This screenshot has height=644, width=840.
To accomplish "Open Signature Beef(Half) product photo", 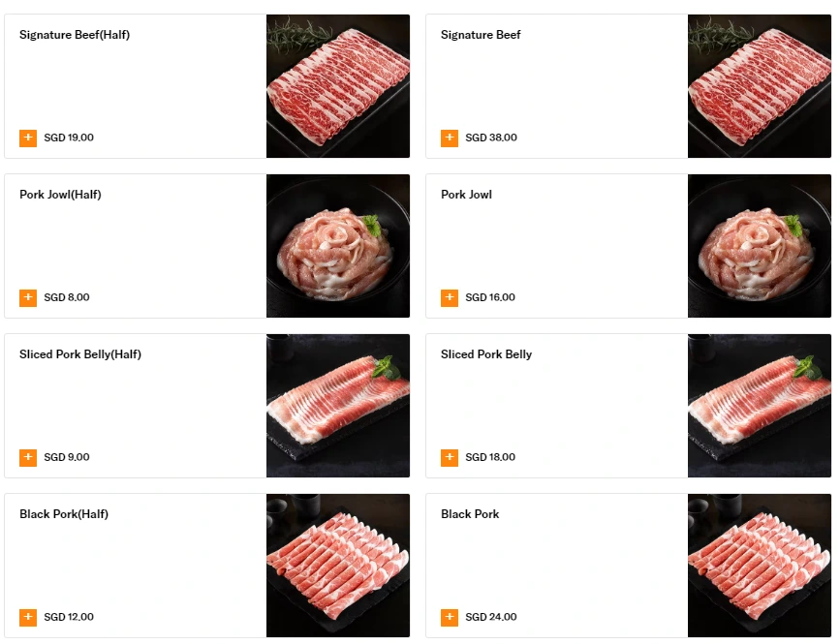I will (338, 86).
